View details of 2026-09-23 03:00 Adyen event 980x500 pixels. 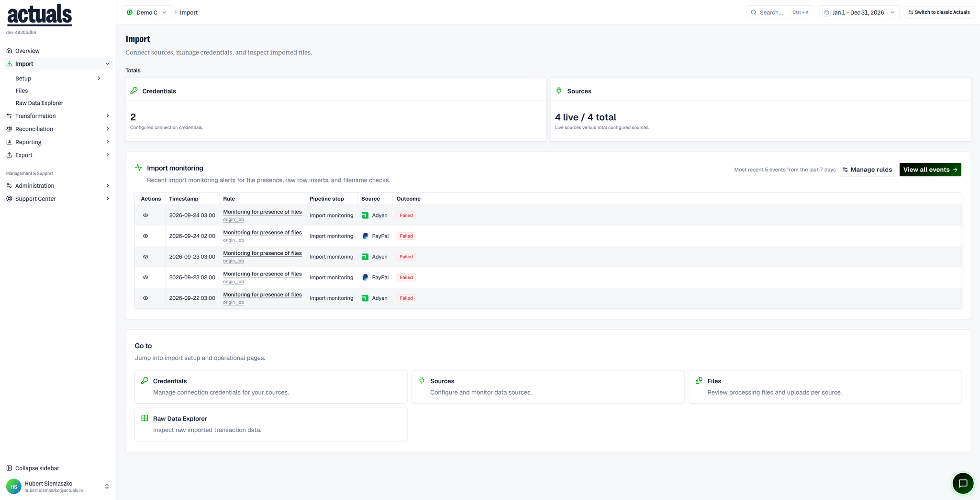pyautogui.click(x=145, y=257)
